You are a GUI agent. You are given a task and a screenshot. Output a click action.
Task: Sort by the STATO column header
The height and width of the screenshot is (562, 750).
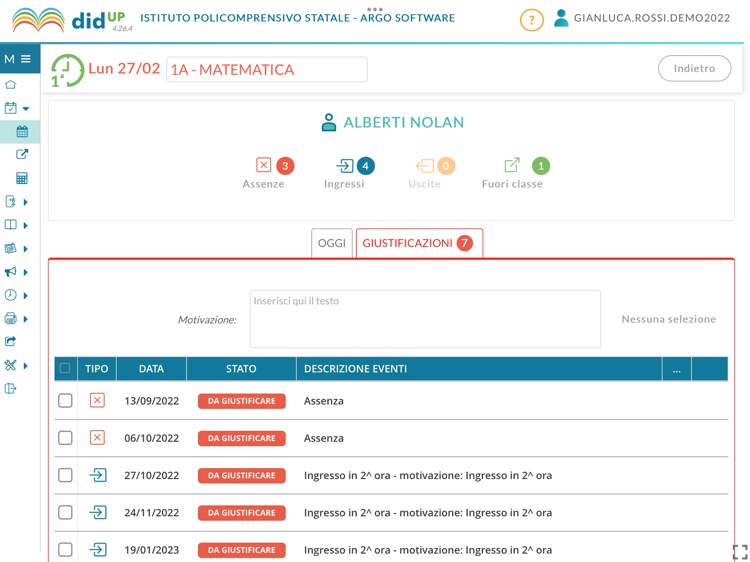click(241, 368)
